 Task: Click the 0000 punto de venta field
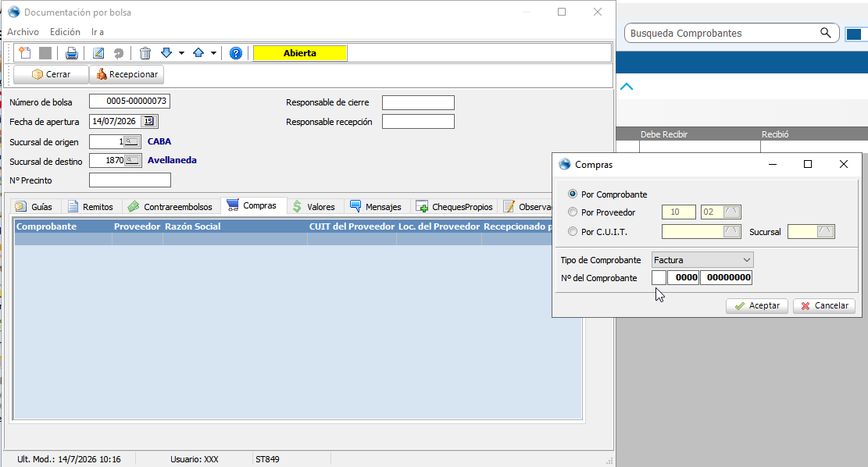[684, 277]
